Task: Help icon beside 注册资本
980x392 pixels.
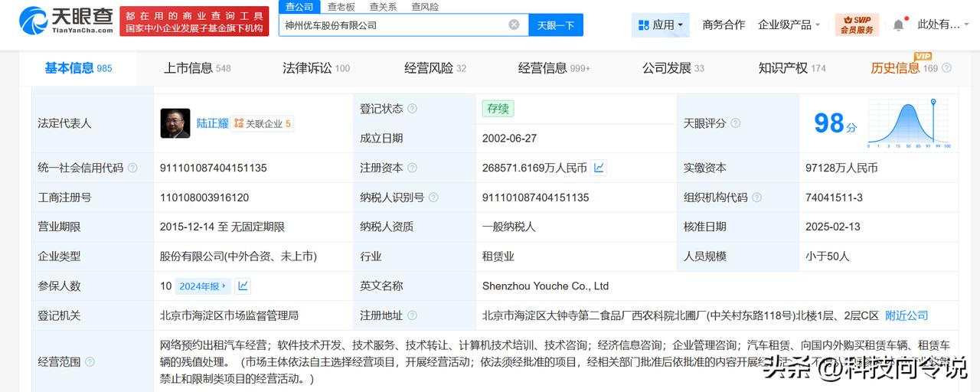Action: point(412,168)
